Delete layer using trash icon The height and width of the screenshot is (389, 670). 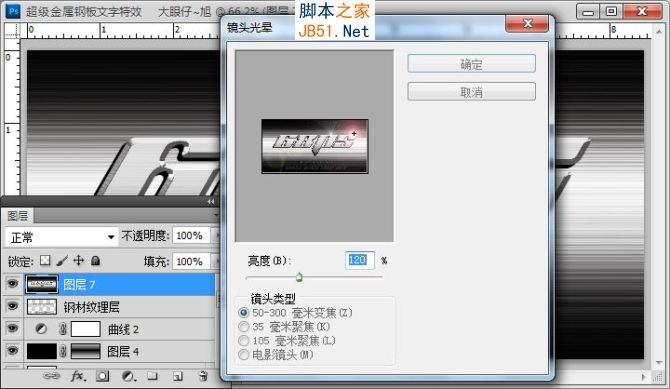coord(203,376)
